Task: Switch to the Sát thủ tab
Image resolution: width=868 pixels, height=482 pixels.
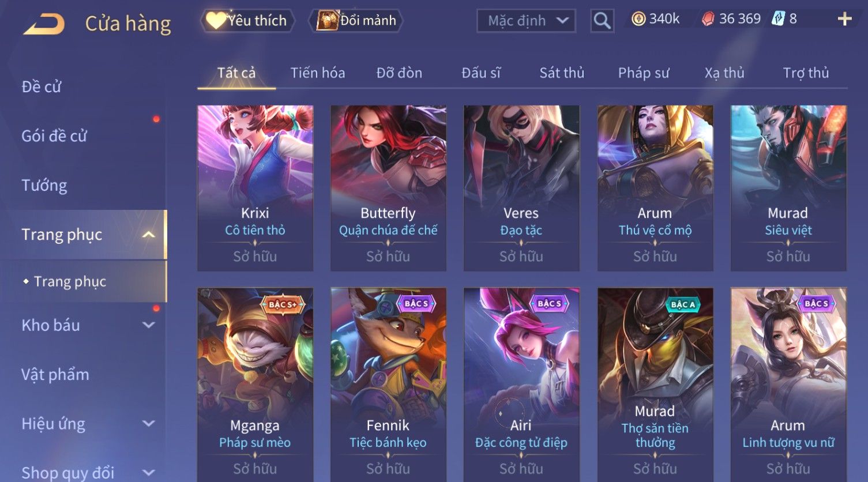Action: coord(562,73)
